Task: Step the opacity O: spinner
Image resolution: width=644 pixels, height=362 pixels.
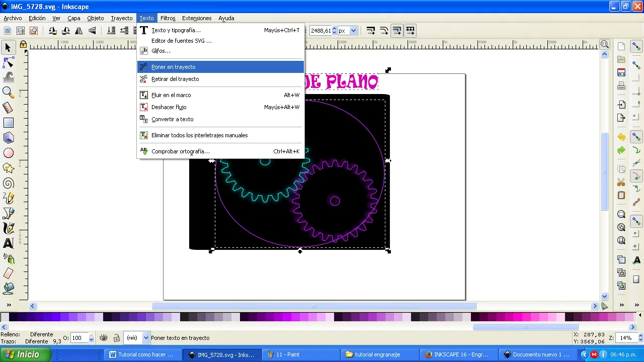Action: [91, 338]
